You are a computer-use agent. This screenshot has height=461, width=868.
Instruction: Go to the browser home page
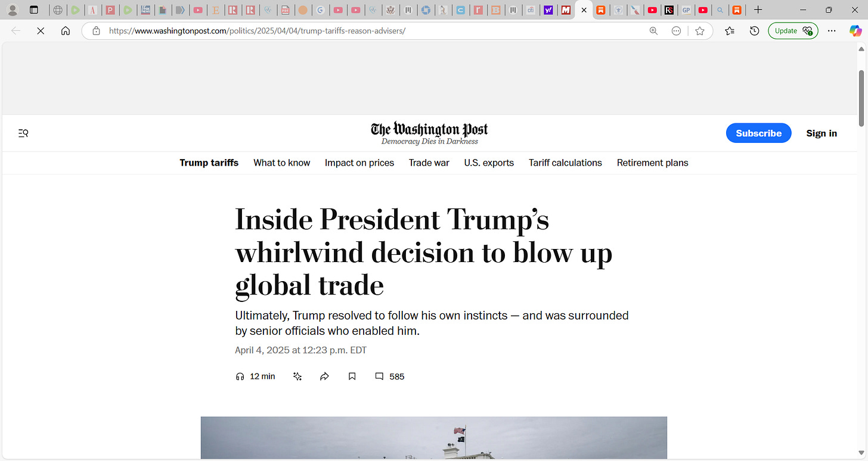point(66,31)
